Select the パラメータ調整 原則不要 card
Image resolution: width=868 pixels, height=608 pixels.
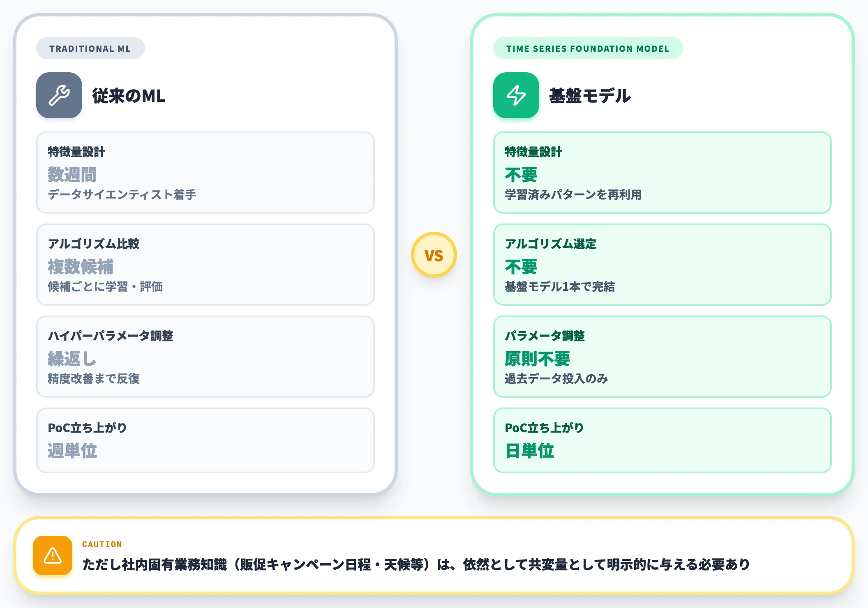663,357
